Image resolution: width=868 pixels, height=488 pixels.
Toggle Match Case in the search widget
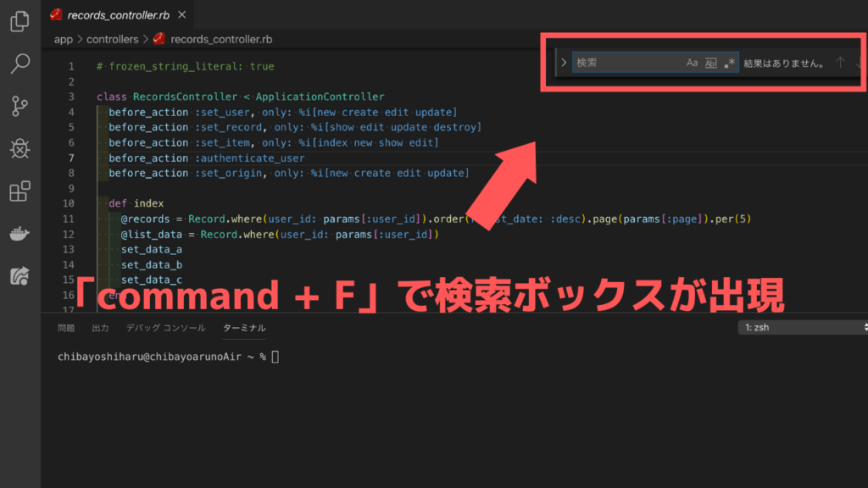pos(692,62)
